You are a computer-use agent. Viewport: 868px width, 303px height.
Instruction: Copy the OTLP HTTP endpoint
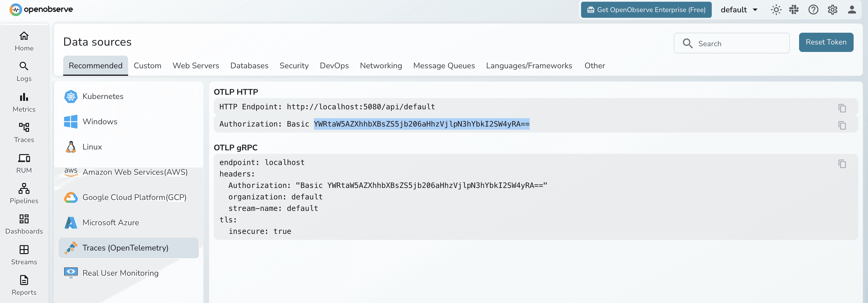tap(842, 108)
